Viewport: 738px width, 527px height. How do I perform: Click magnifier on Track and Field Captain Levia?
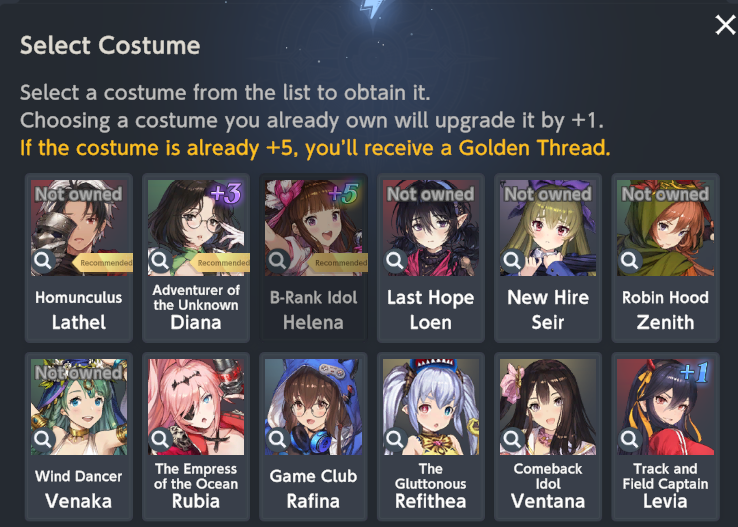pos(630,439)
